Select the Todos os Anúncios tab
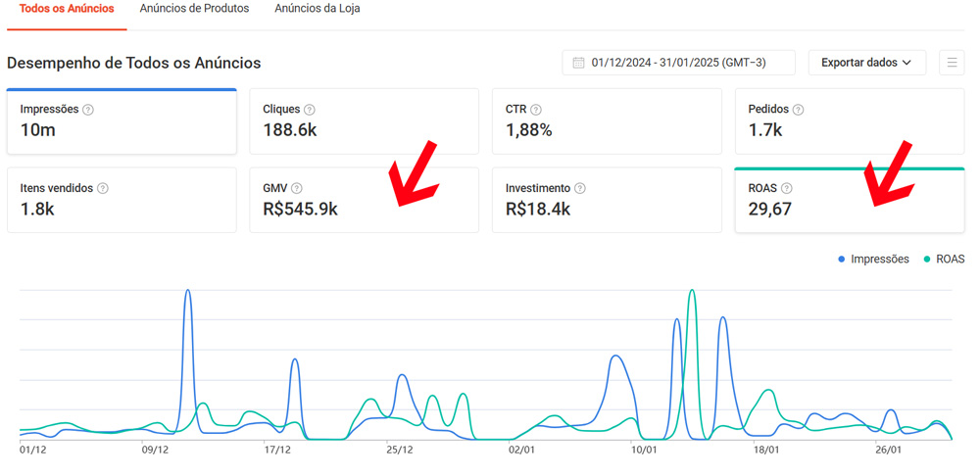The width and height of the screenshot is (980, 476). (67, 9)
